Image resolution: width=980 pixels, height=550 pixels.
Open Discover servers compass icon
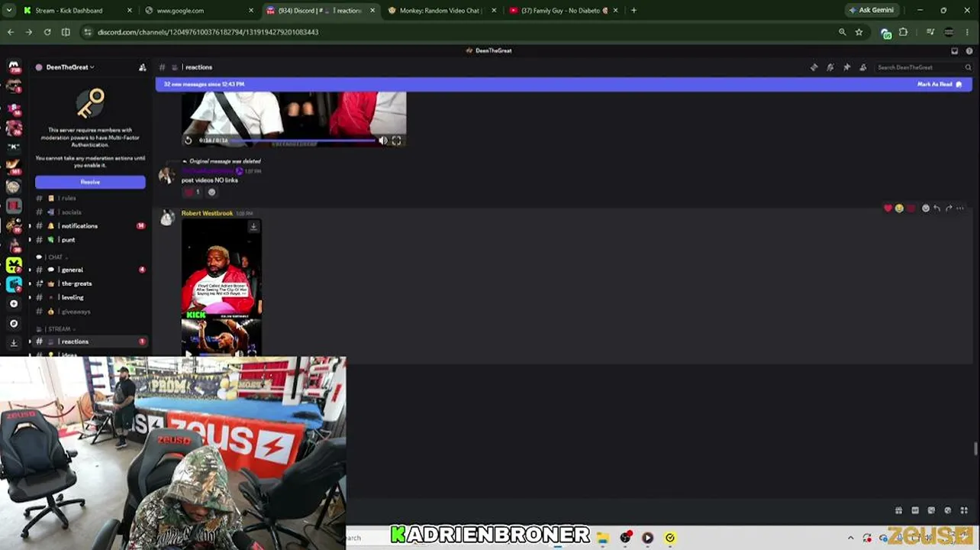click(14, 324)
